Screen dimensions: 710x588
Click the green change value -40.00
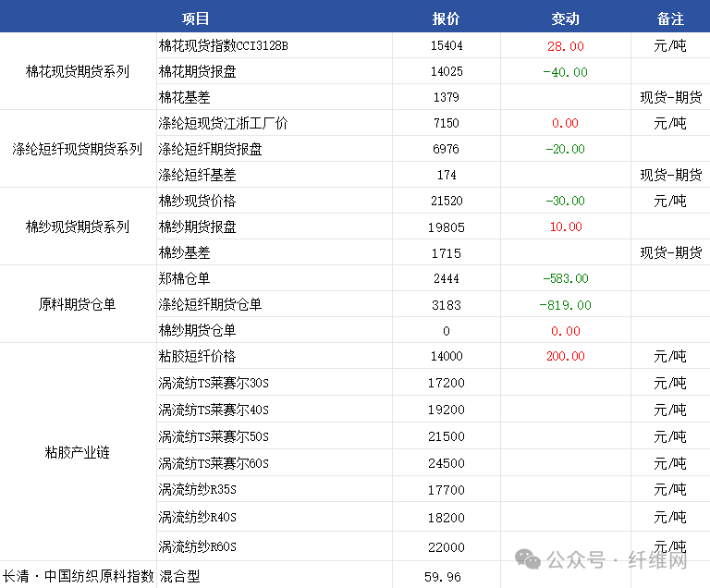coord(565,72)
